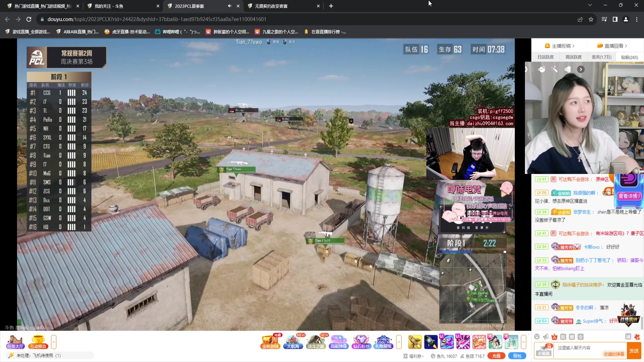Viewport: 644px width, 362px height.
Task: Open the 大航海 event icon
Action: [x=293, y=342]
